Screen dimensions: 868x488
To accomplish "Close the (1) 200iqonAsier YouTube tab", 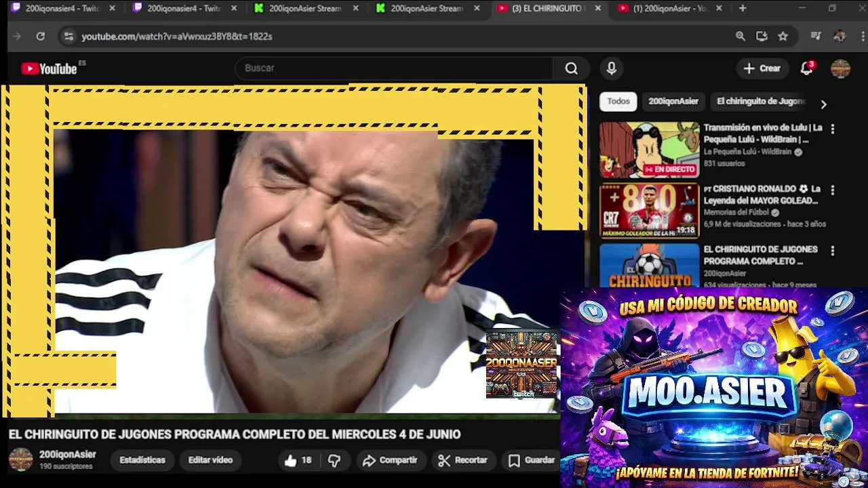I will pyautogui.click(x=719, y=8).
